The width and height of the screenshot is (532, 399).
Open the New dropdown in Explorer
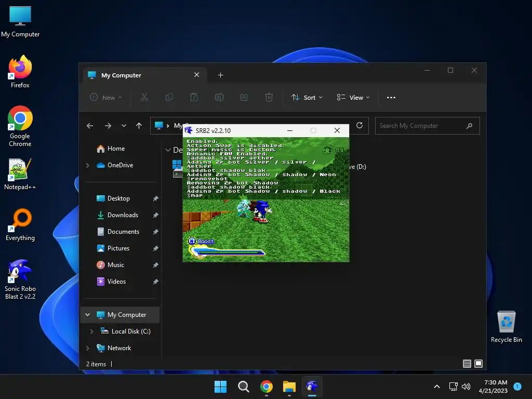pos(106,97)
